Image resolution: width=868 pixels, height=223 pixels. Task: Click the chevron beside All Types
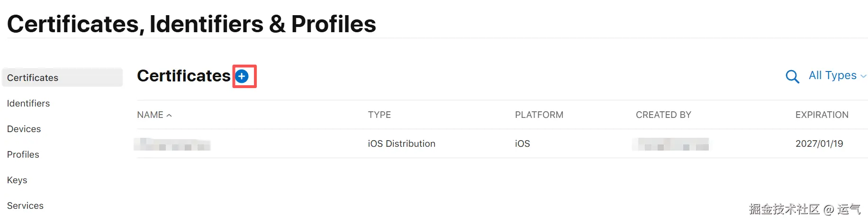(863, 76)
